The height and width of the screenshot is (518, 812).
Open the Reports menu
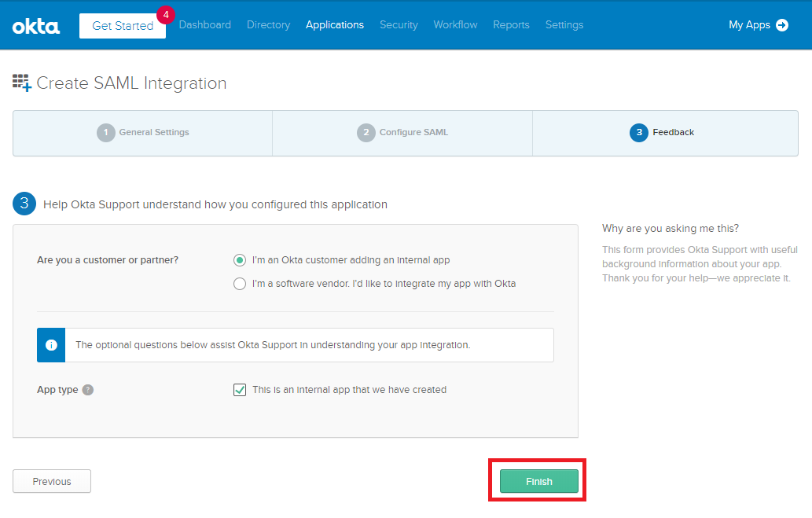point(511,25)
